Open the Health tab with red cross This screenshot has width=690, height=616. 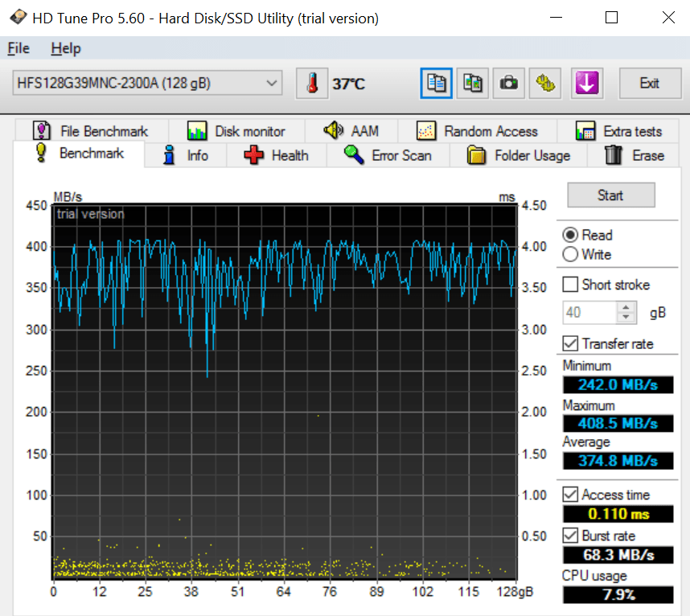pos(276,155)
